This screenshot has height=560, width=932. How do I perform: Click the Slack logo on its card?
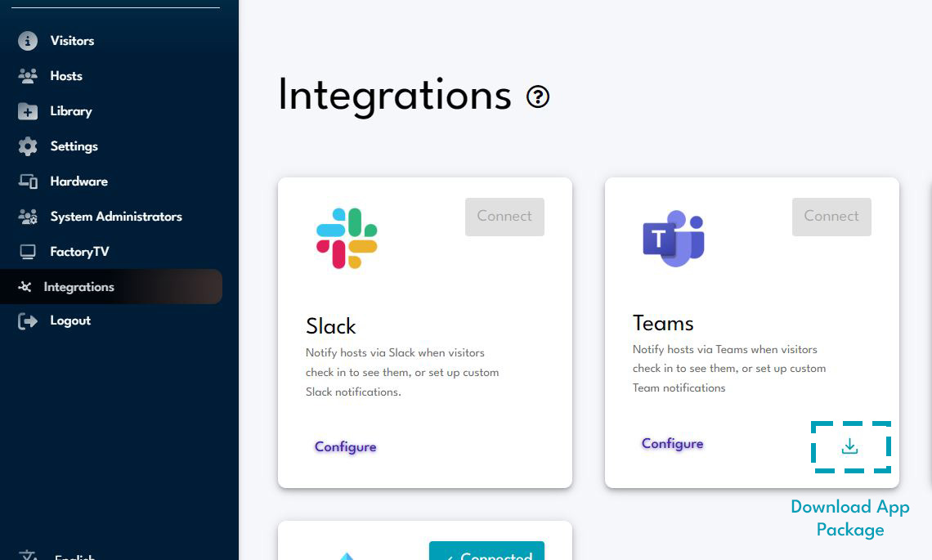(x=345, y=238)
